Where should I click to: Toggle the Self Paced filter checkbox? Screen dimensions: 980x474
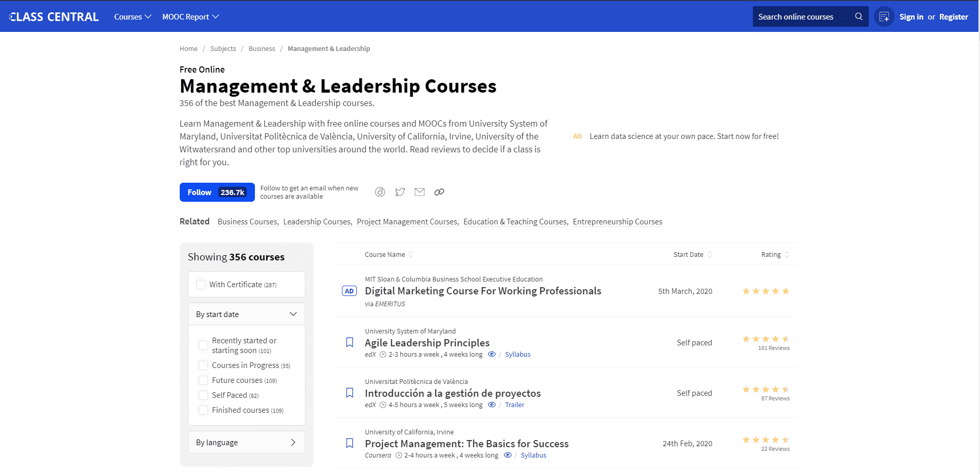click(x=203, y=395)
